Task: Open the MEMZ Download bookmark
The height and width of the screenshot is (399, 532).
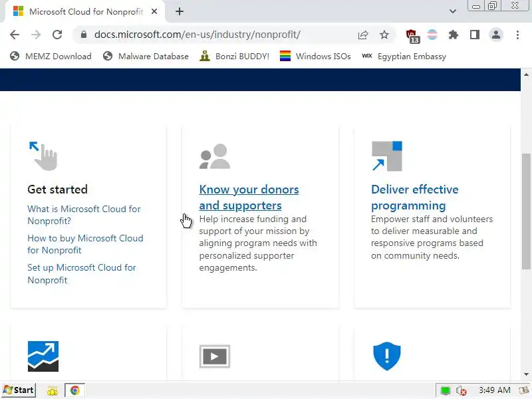Action: 51,57
